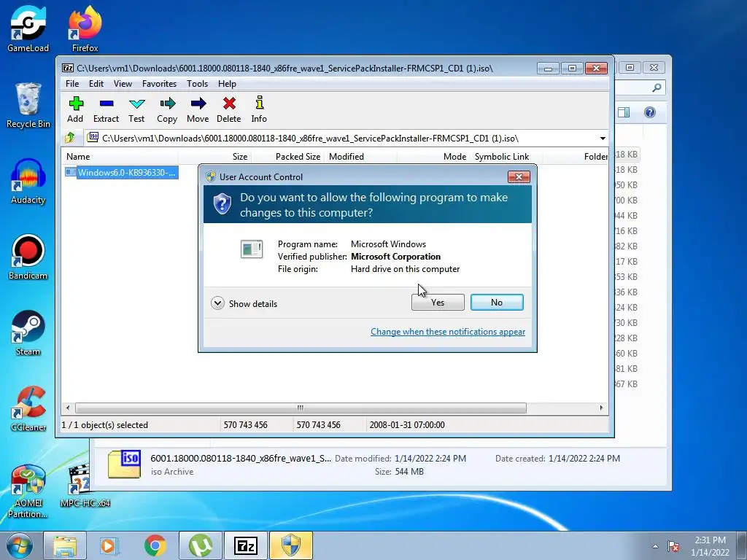Open the Windows Start menu
747x560 pixels.
coord(19,545)
